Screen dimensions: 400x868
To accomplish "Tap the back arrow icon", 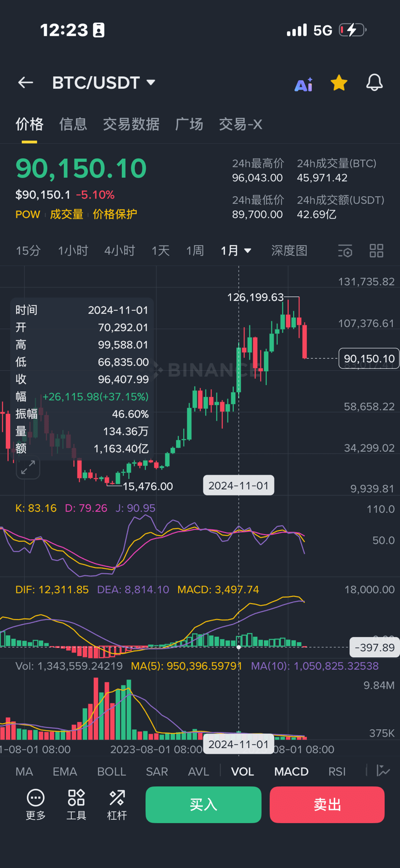I will click(26, 83).
